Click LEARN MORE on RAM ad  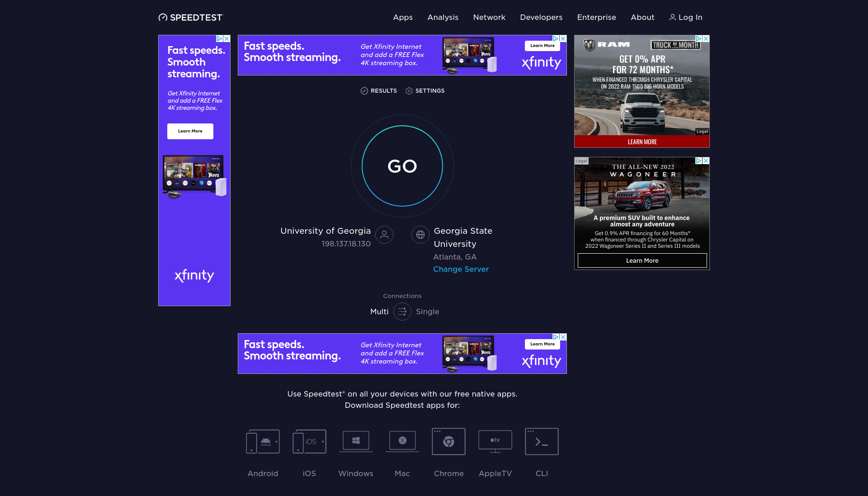point(642,142)
